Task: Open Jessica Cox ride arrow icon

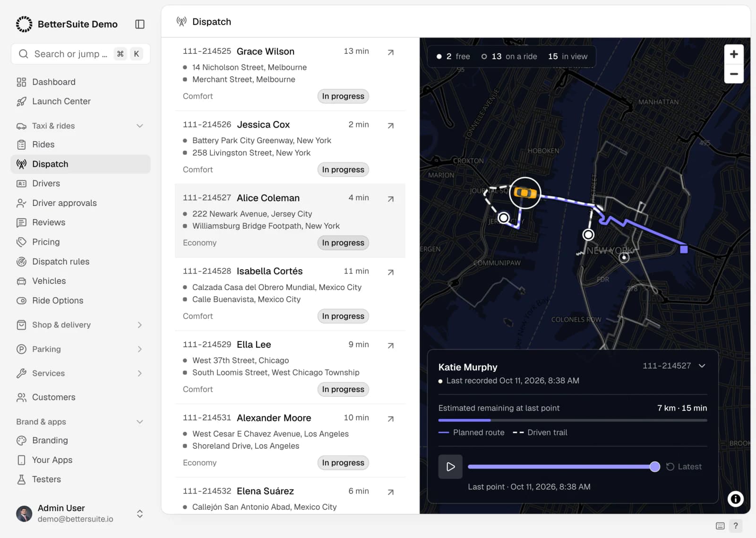Action: point(391,126)
